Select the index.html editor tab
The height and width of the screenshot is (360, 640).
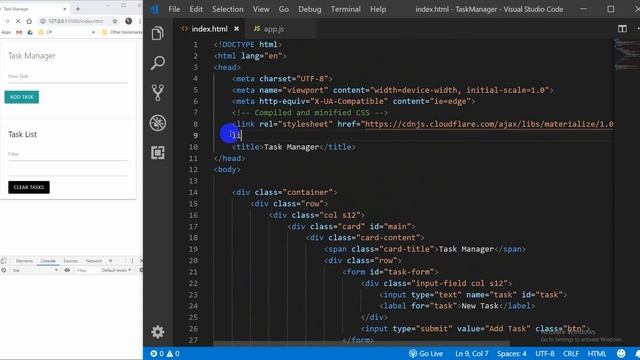[x=210, y=29]
